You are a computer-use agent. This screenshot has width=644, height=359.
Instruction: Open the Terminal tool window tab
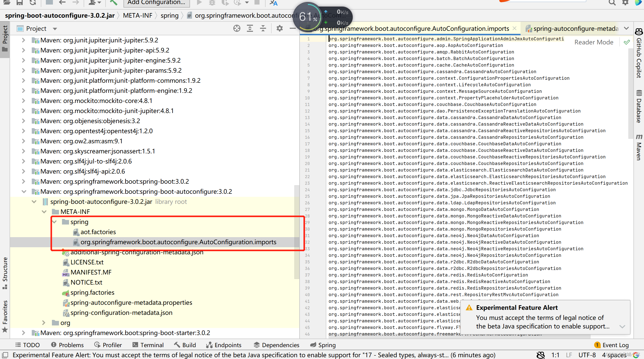148,345
